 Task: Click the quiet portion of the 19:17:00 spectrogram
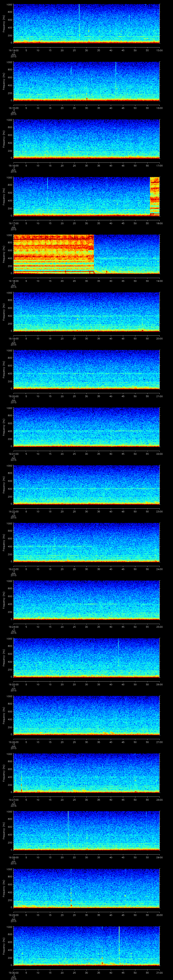(82, 196)
